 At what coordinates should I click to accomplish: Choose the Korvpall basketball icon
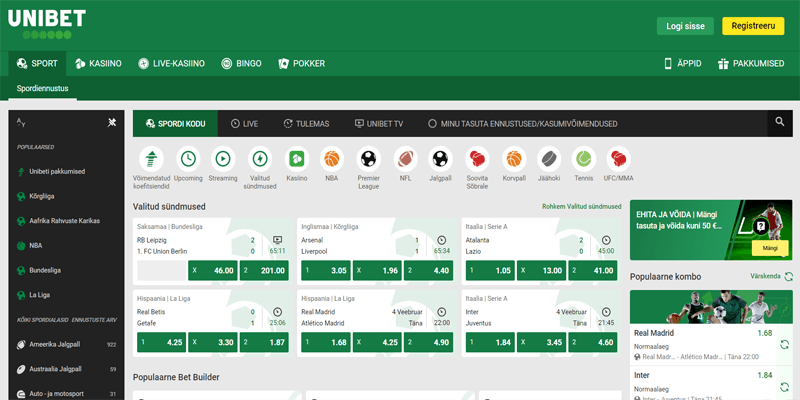[x=514, y=159]
